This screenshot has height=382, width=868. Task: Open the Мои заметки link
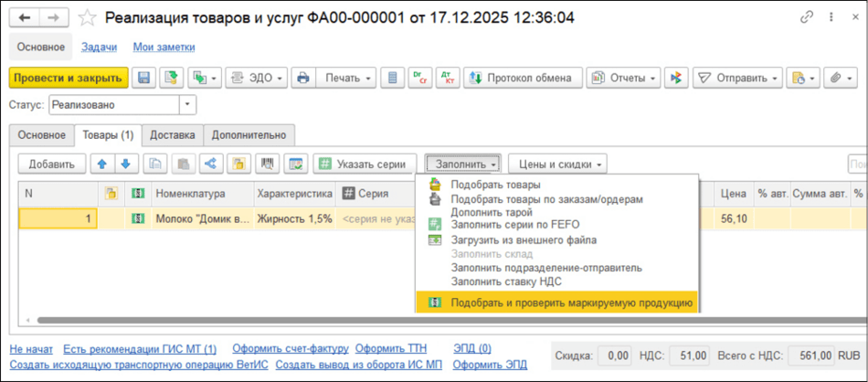(164, 47)
